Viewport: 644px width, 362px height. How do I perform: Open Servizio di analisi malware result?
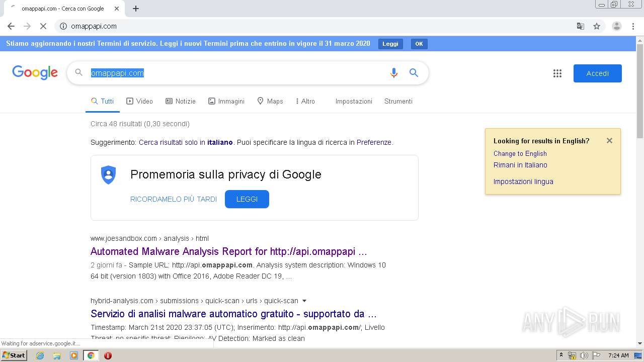coord(233,314)
